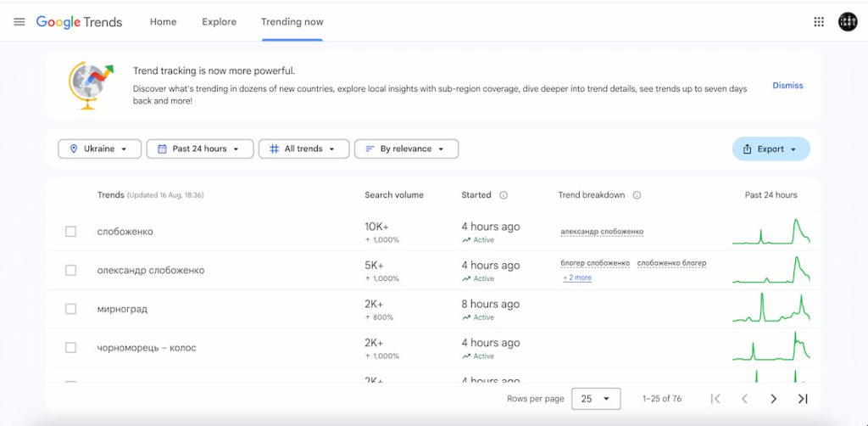Click the чорноморець – колос sparkline chart
This screenshot has width=868, height=426.
pos(771,345)
